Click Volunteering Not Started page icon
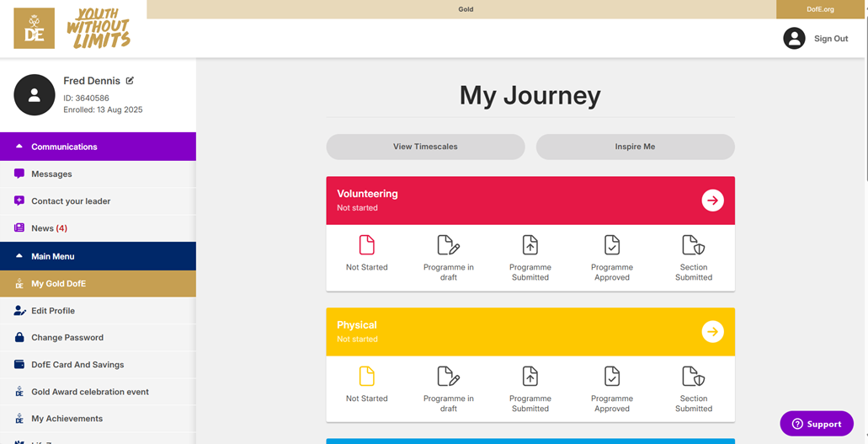The height and width of the screenshot is (444, 868). (x=367, y=245)
